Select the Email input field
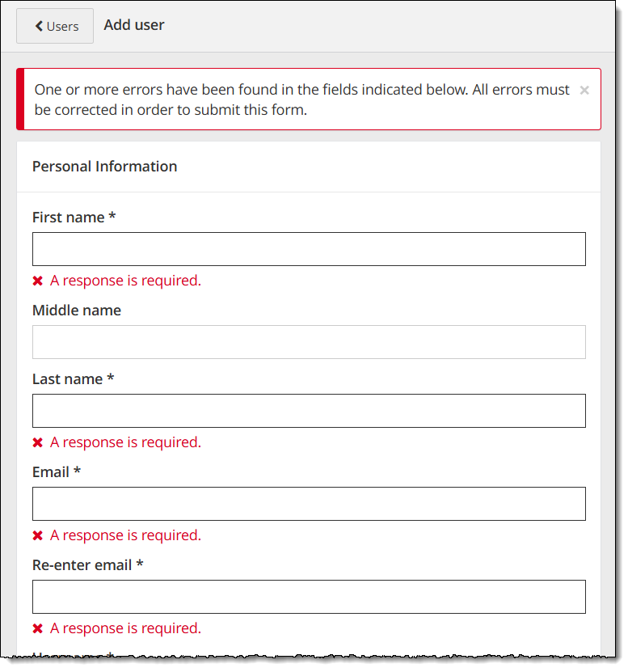The height and width of the screenshot is (672, 628). coord(309,504)
